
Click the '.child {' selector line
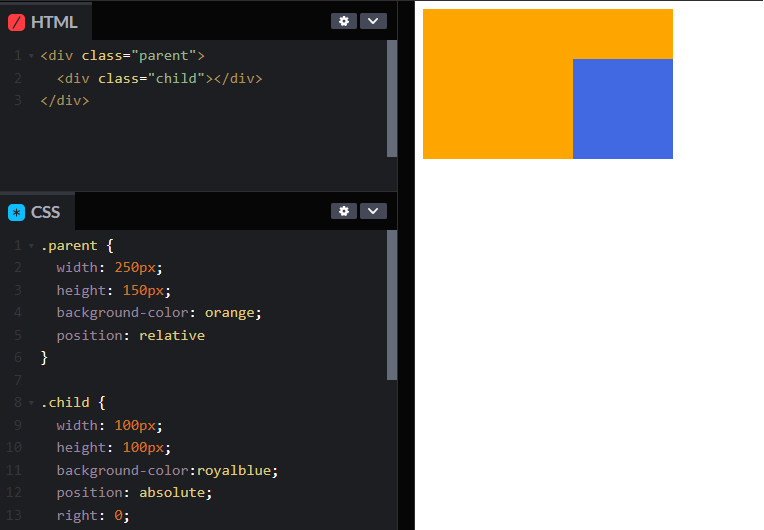pos(73,403)
